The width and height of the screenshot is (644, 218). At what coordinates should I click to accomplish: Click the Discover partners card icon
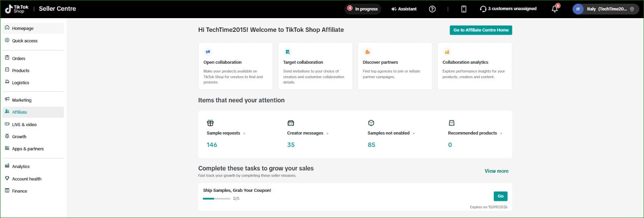[367, 52]
